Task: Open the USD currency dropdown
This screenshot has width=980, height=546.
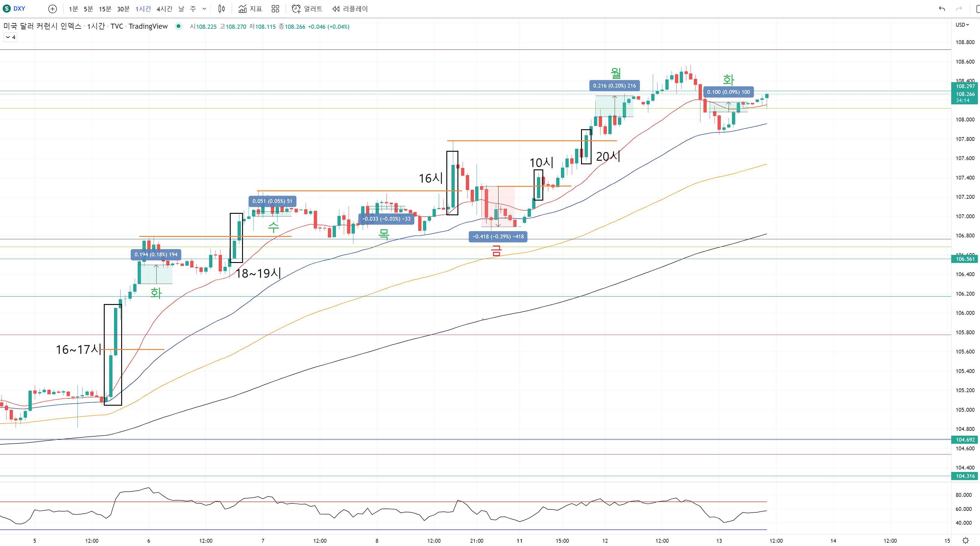Action: point(962,25)
